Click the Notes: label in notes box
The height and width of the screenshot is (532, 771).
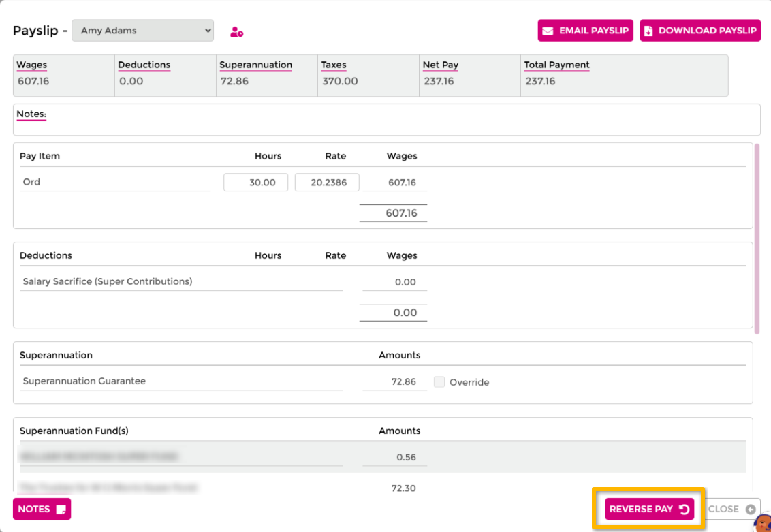(31, 114)
